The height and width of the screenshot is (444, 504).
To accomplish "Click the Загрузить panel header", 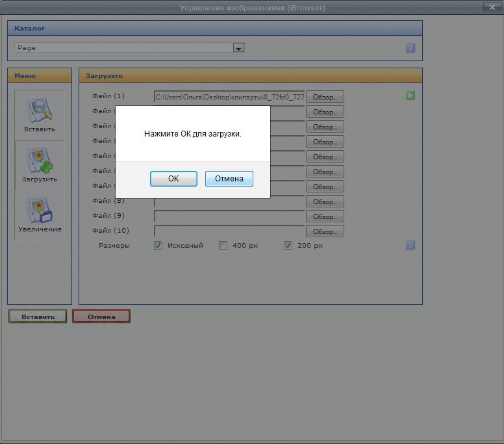I will 251,75.
